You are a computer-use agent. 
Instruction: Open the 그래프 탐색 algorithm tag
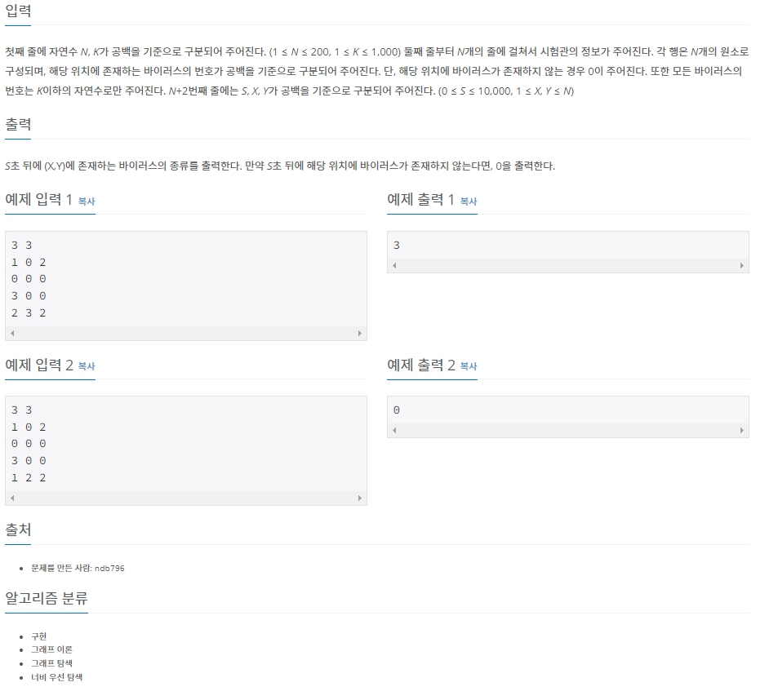click(x=51, y=663)
